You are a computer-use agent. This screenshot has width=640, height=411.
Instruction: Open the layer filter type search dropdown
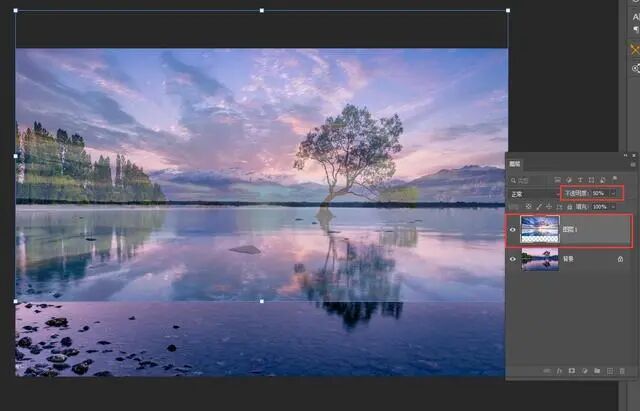click(529, 180)
